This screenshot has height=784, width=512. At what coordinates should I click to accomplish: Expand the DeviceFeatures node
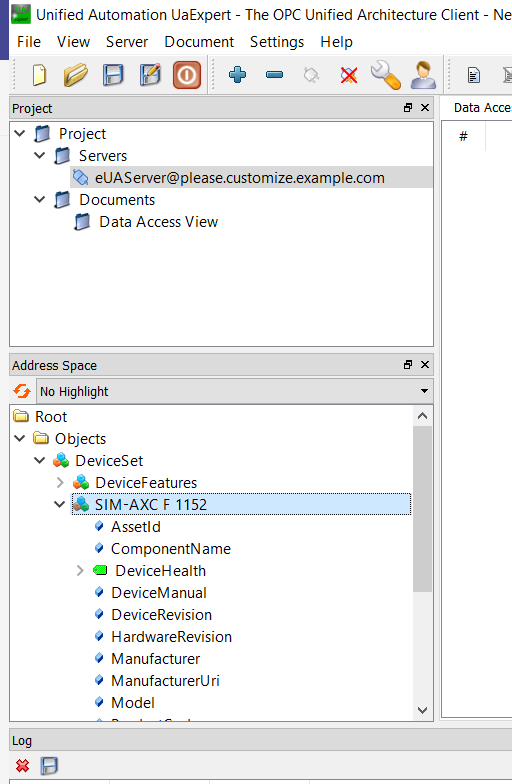coord(60,482)
